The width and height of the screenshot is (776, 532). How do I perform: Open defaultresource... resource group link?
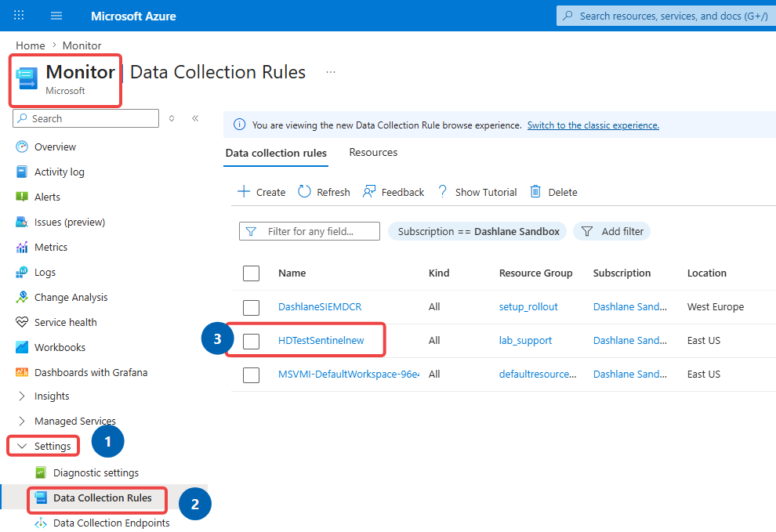pos(538,375)
